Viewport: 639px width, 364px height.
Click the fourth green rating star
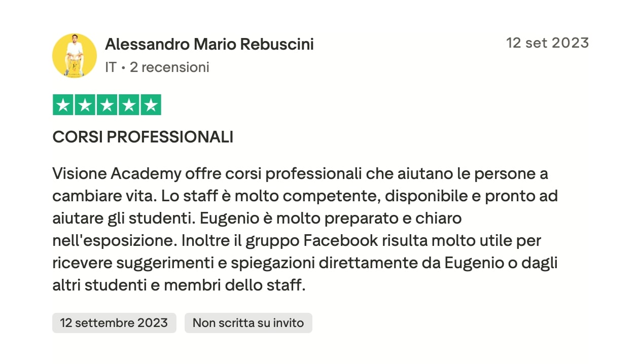[x=129, y=105]
